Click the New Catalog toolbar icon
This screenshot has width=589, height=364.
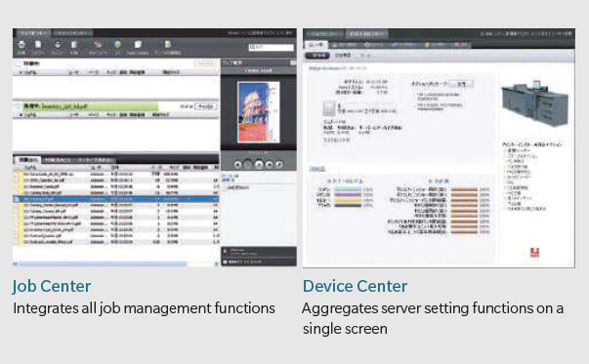(x=138, y=45)
